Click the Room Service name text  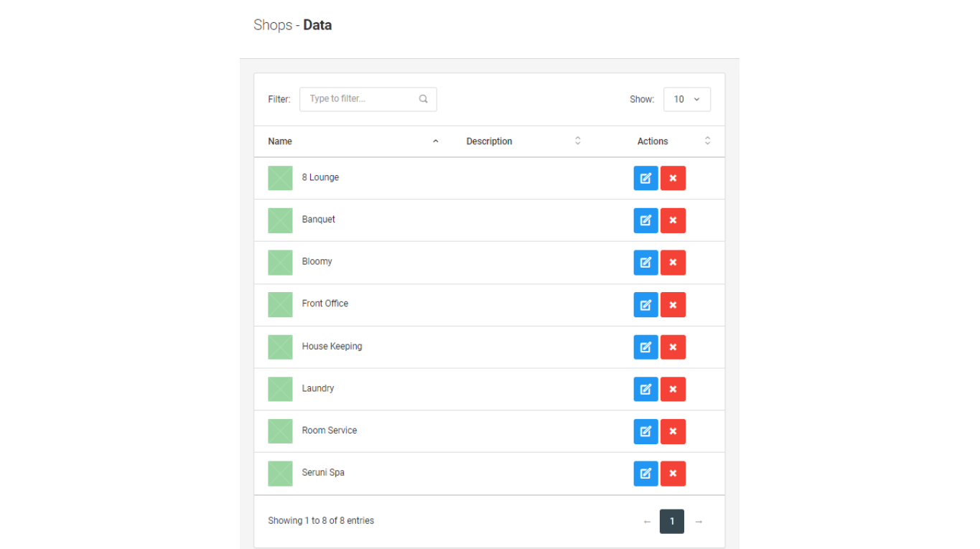pos(329,431)
